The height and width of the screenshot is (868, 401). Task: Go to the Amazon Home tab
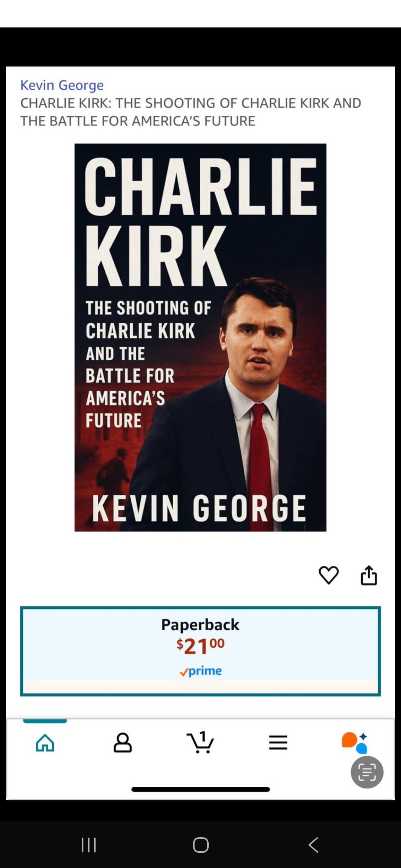45,743
